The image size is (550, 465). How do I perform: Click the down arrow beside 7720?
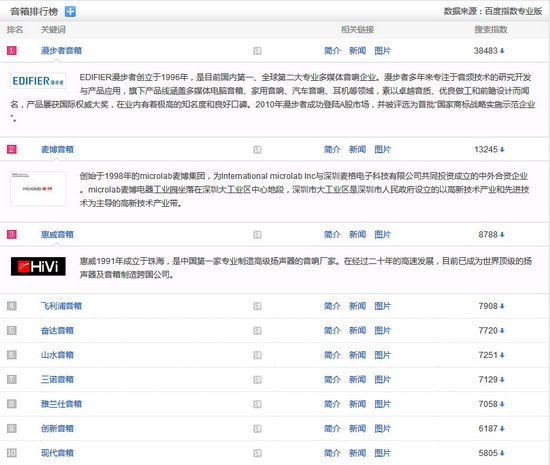point(502,331)
